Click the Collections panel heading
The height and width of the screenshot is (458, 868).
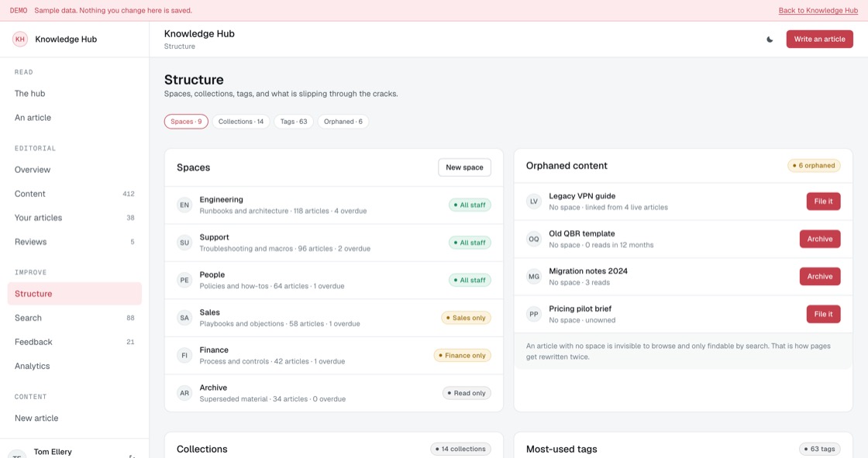click(x=202, y=449)
